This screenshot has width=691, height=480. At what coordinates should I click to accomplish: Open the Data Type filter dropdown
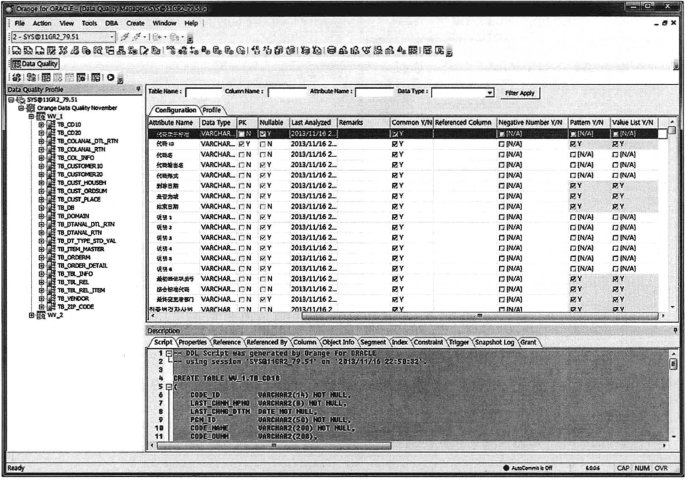pos(490,93)
